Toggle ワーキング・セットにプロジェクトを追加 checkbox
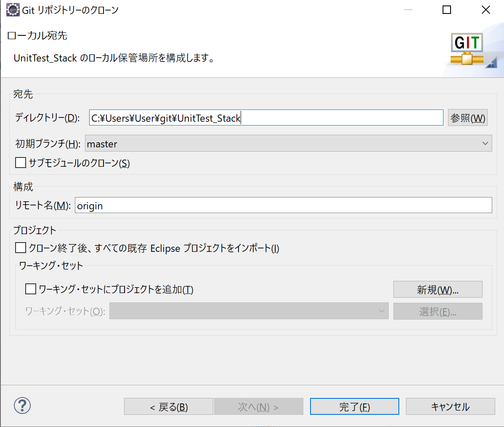 pyautogui.click(x=31, y=289)
